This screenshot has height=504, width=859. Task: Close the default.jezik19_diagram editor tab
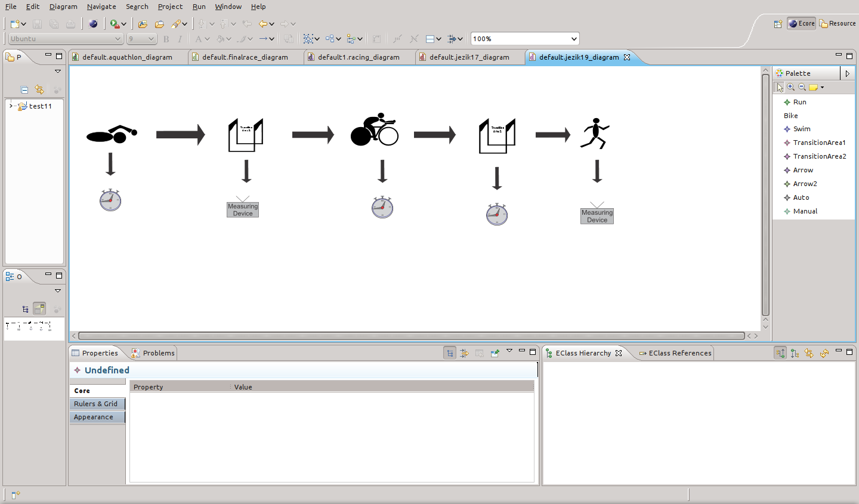(x=627, y=57)
